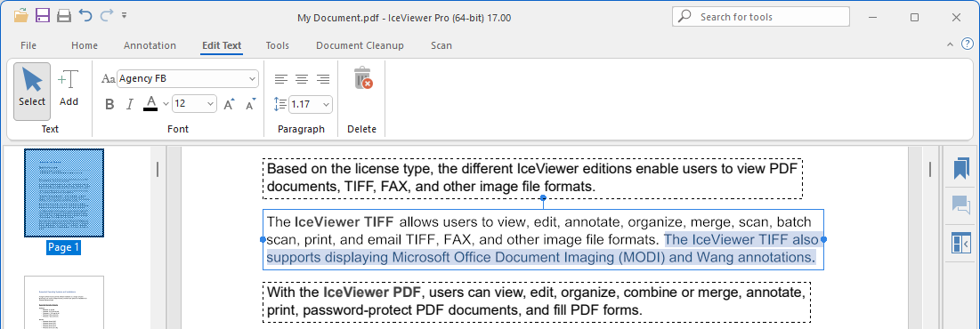Switch to the Home tab
This screenshot has width=980, height=329.
coord(85,45)
